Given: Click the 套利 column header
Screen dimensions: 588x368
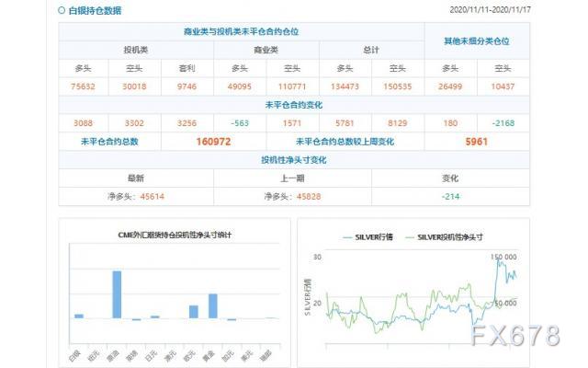Looking at the screenshot, I should click(x=187, y=68).
